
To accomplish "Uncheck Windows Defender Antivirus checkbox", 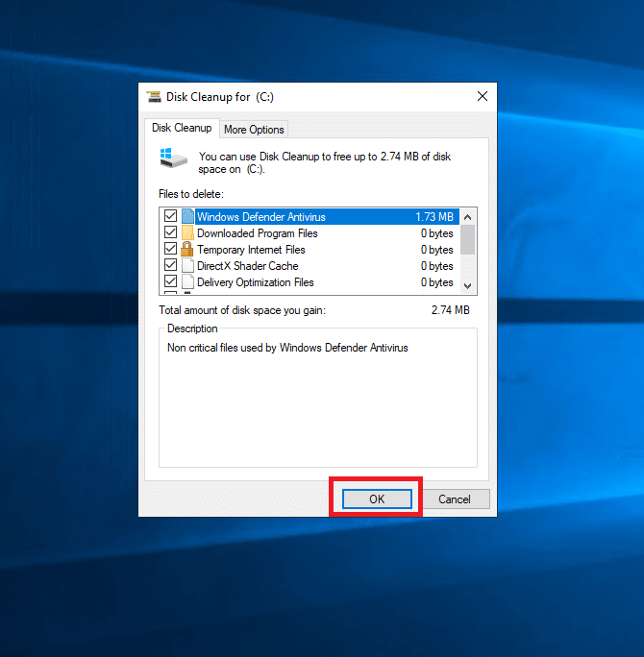I will click(170, 216).
